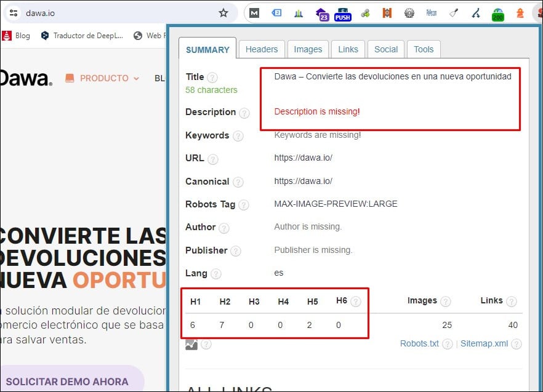This screenshot has height=392, width=543.
Task: Click the Title help question mark icon
Action: [x=212, y=77]
